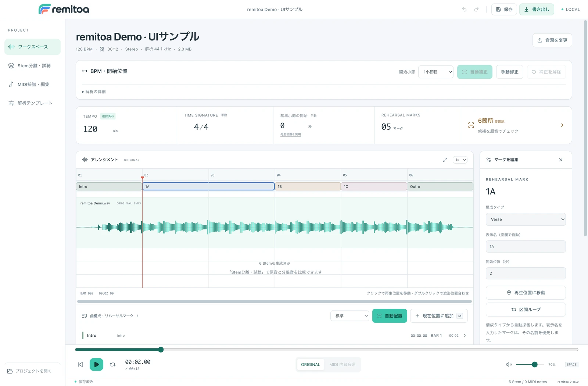Open the 構成タイプ Verse dropdown
Screen dimensions: 588x386
pyautogui.click(x=526, y=219)
